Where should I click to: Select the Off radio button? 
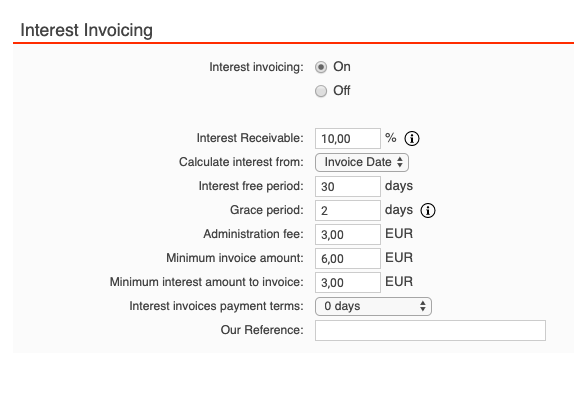[x=321, y=91]
